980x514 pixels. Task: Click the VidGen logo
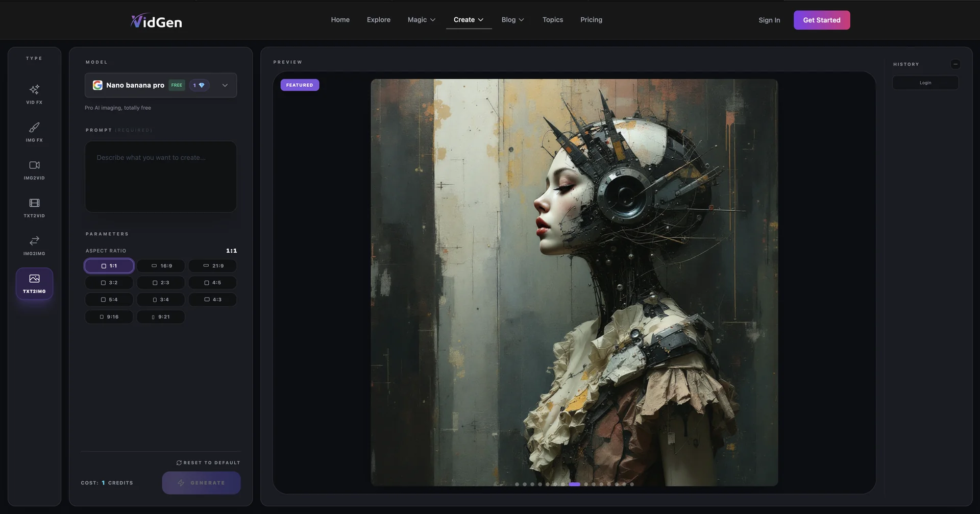click(156, 21)
